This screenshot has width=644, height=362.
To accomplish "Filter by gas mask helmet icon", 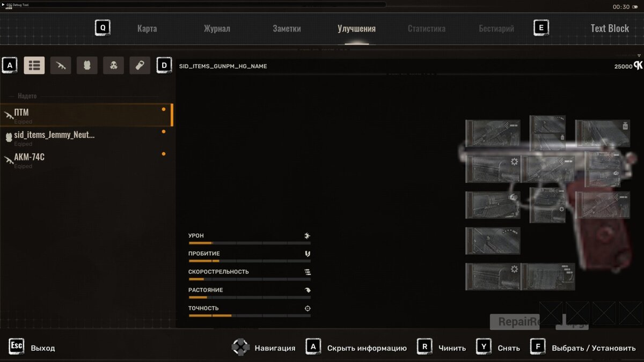I will point(113,65).
